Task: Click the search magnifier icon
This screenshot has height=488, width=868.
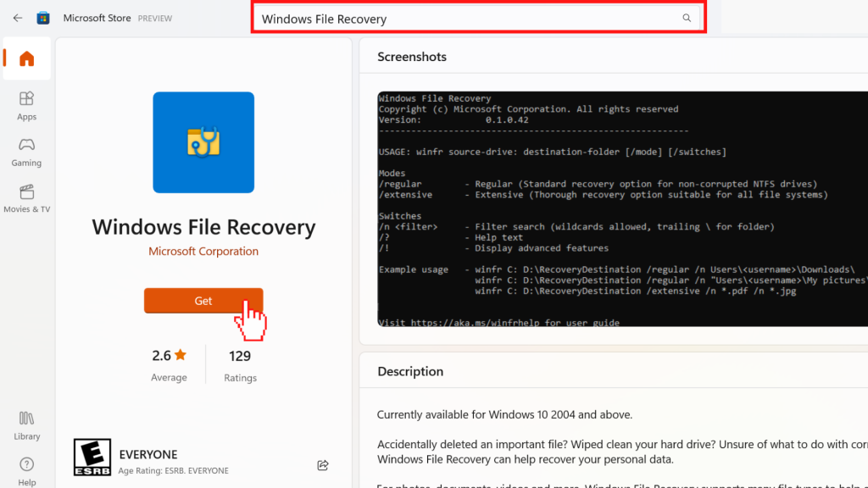Action: (687, 18)
